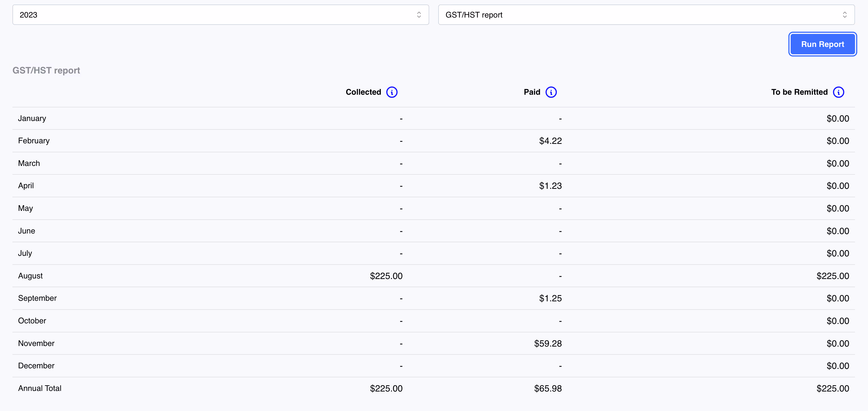Click the February row label

pyautogui.click(x=34, y=141)
